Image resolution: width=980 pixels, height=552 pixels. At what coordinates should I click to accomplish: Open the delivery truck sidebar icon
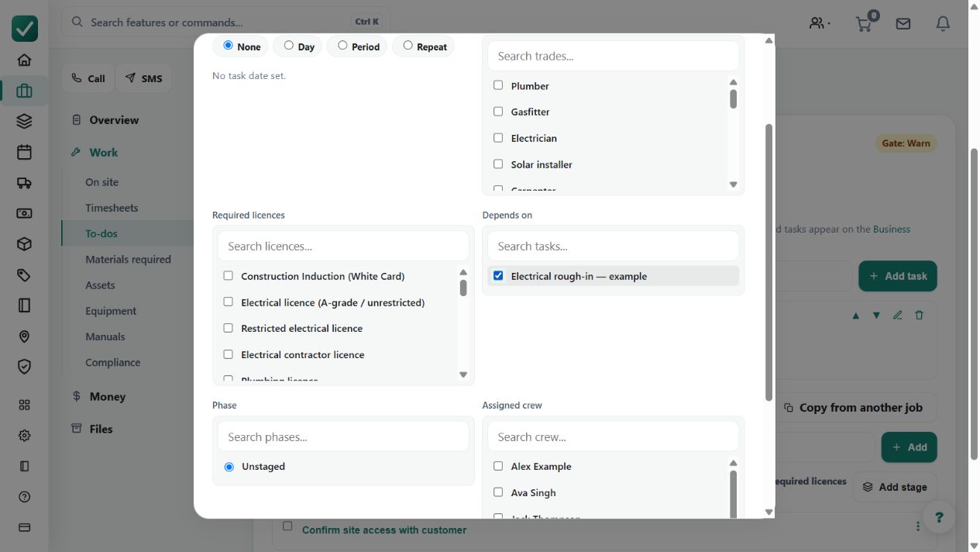pos(24,183)
